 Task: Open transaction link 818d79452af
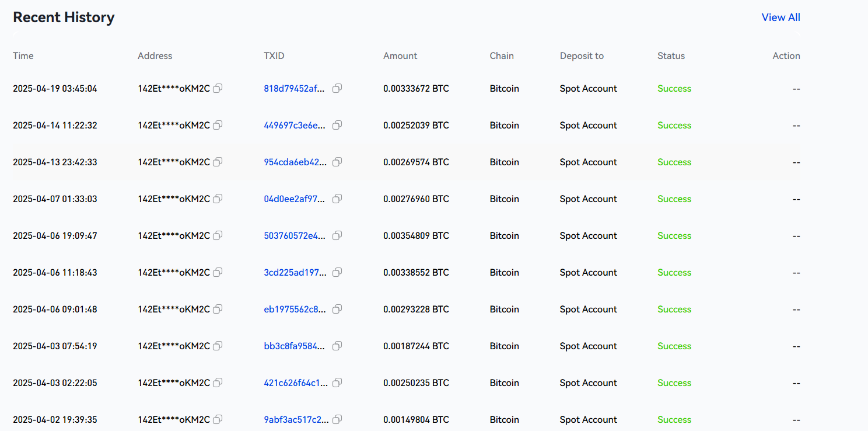pos(295,89)
